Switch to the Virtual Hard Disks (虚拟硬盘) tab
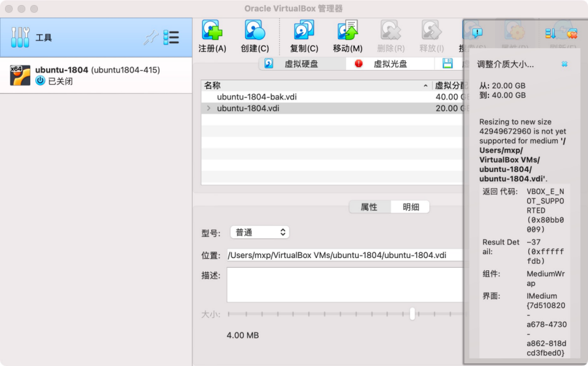This screenshot has width=588, height=366. (302, 64)
